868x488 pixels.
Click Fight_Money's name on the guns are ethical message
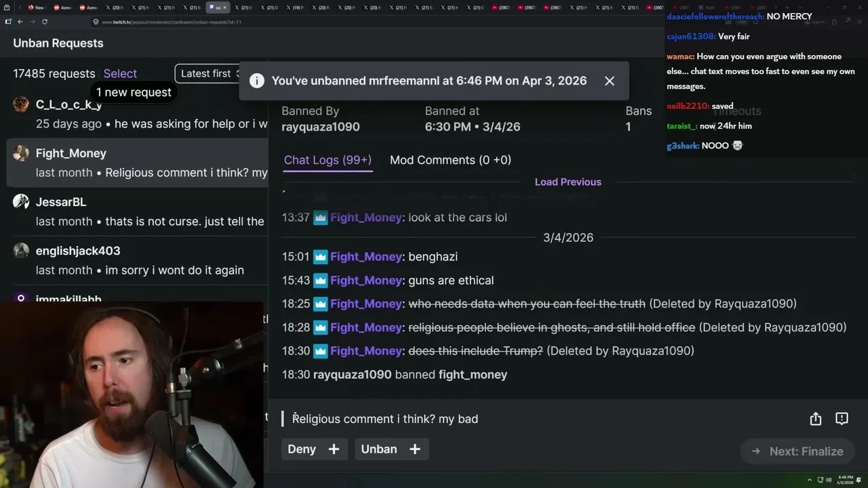coord(366,281)
